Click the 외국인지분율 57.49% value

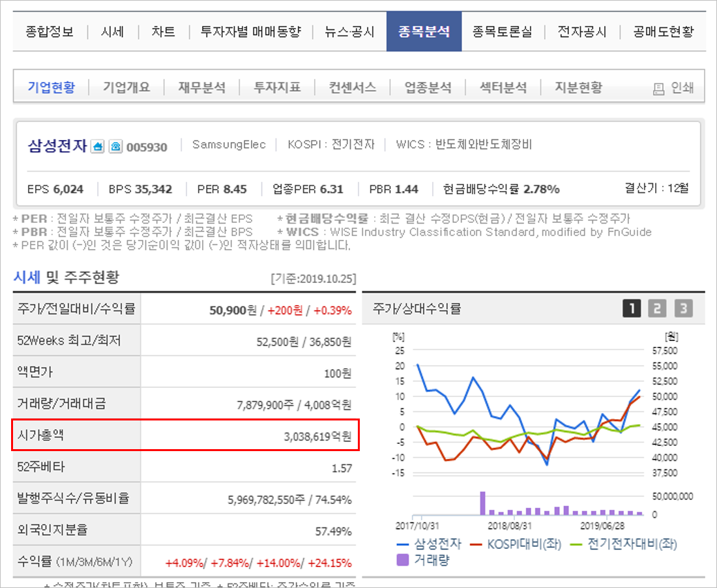pyautogui.click(x=333, y=531)
